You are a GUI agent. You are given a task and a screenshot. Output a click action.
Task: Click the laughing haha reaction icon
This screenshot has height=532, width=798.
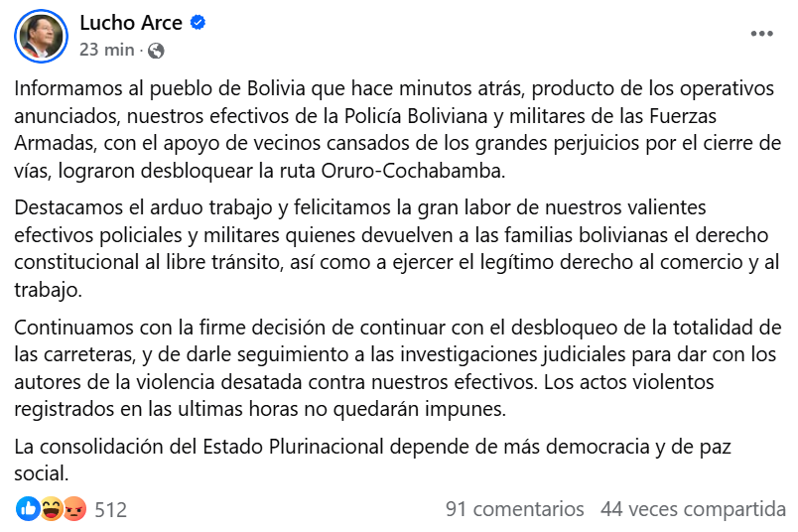[51, 508]
